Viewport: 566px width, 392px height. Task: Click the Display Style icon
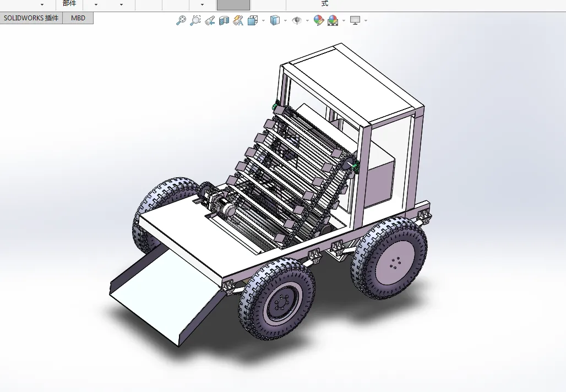[275, 20]
